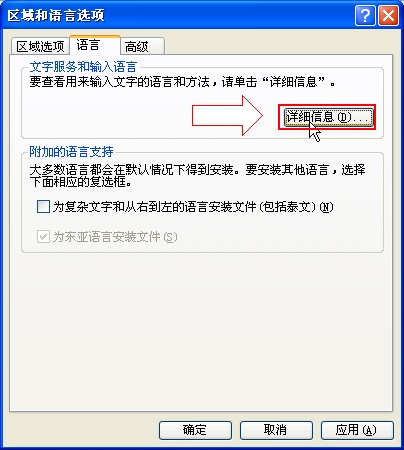Image resolution: width=404 pixels, height=450 pixels.
Task: Click the red arrow pointing to 详细信息
Action: pos(227,116)
